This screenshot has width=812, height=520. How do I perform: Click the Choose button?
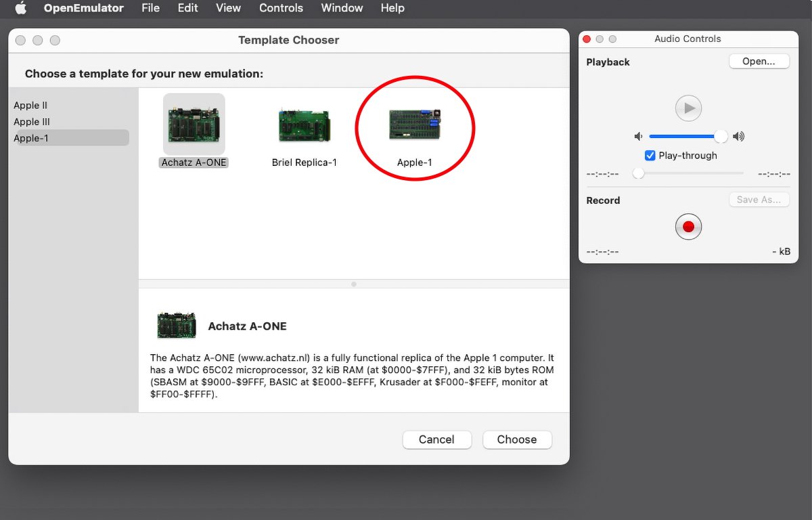517,439
